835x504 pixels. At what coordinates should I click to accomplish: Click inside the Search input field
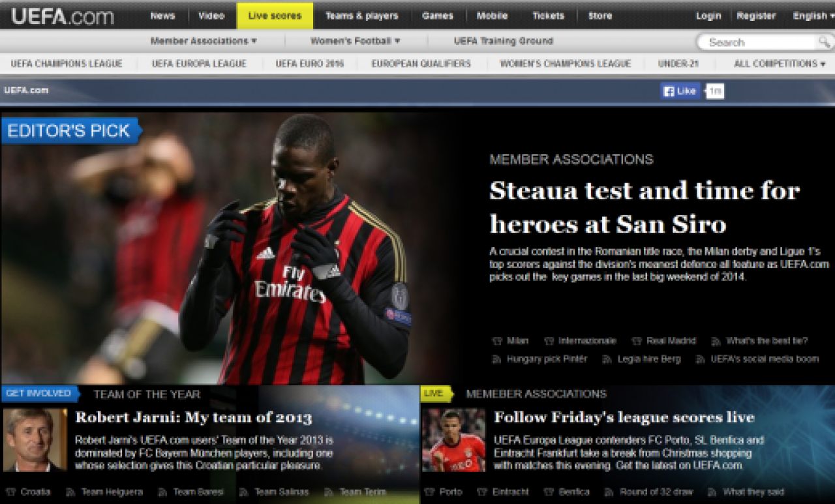coord(757,42)
